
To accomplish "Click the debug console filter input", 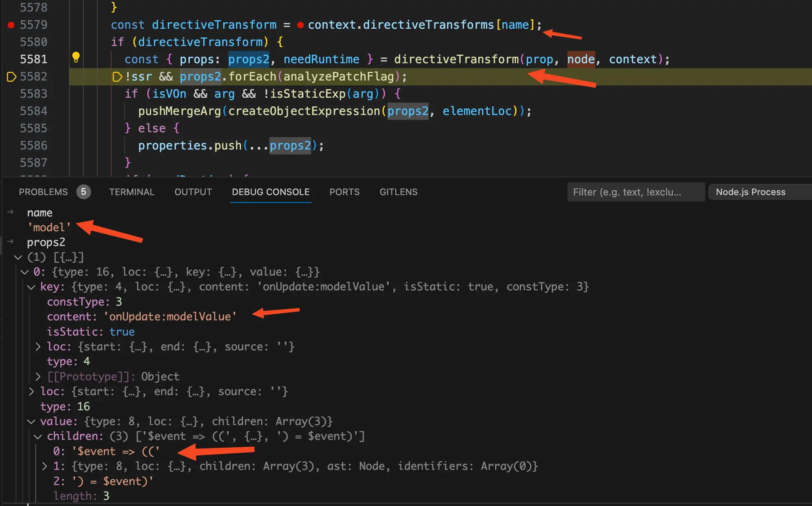I will (x=635, y=192).
